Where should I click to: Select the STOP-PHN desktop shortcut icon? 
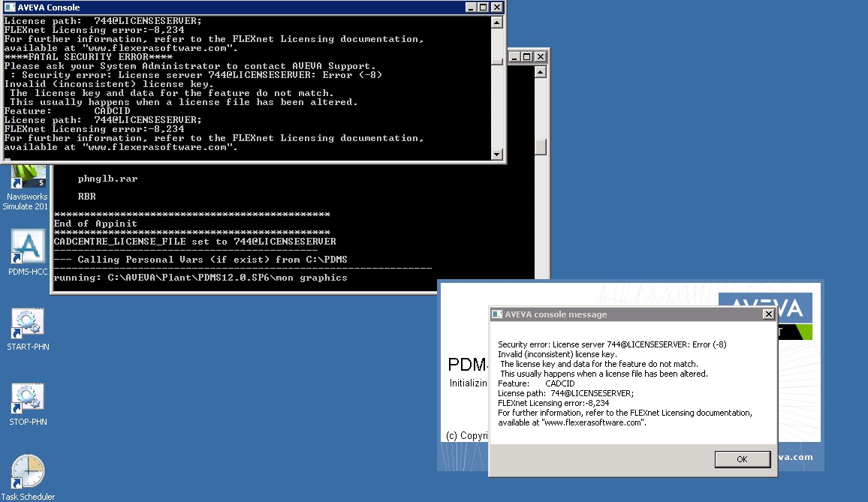(28, 404)
